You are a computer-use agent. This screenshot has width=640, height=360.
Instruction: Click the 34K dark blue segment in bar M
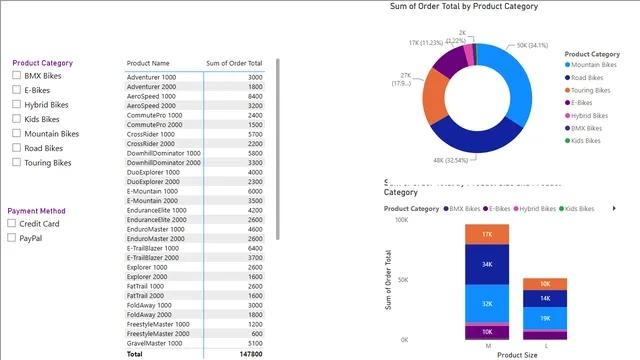[x=487, y=264]
